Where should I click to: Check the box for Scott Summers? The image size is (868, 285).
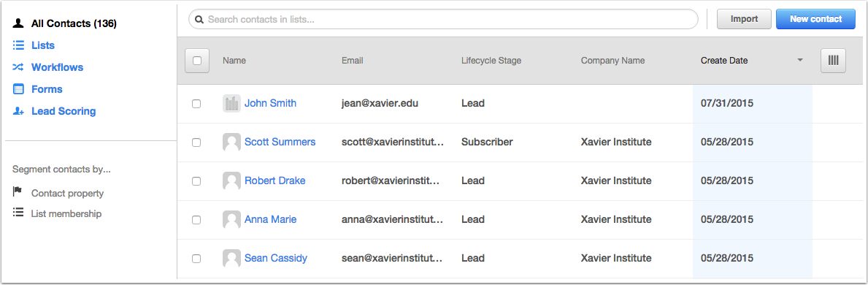point(196,142)
